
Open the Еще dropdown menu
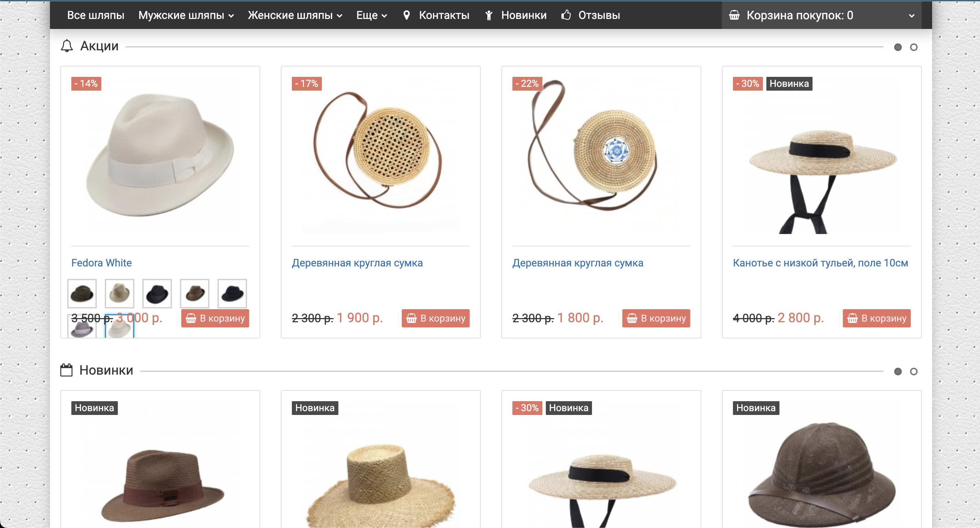(x=372, y=15)
